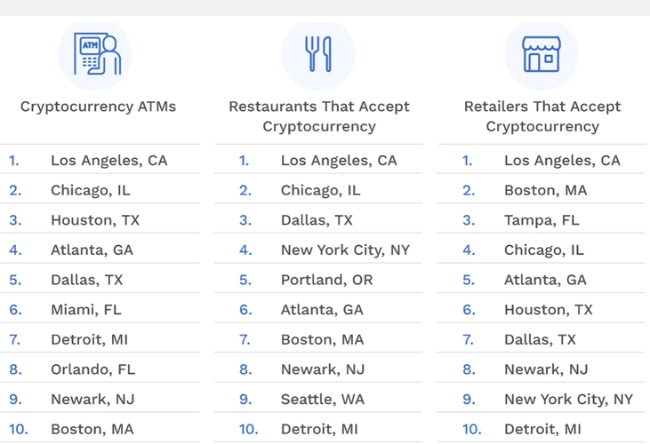Image resolution: width=650 pixels, height=444 pixels.
Task: Select the Restaurants That Accept Cryptocurrency heading
Action: [x=319, y=116]
